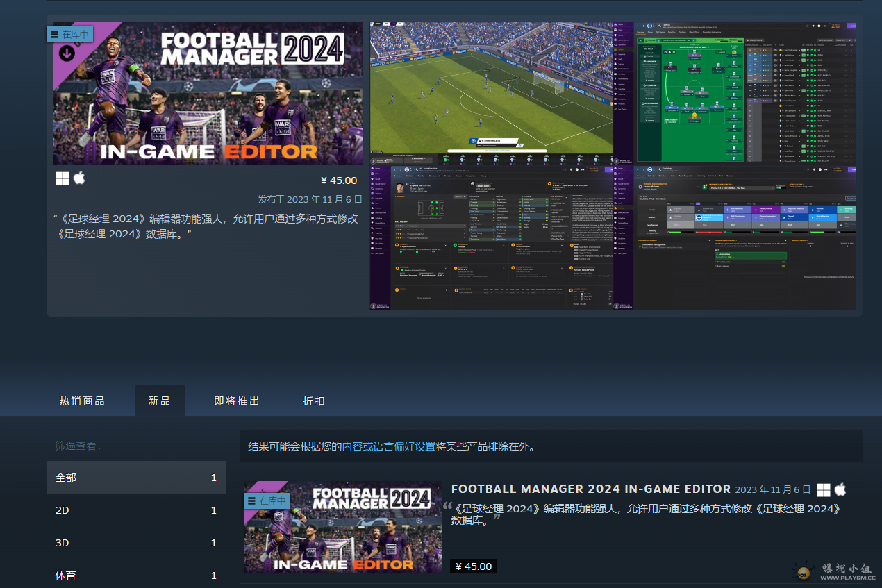The image size is (882, 588).
Task: Switch to the 即将推出 tab
Action: click(x=237, y=401)
